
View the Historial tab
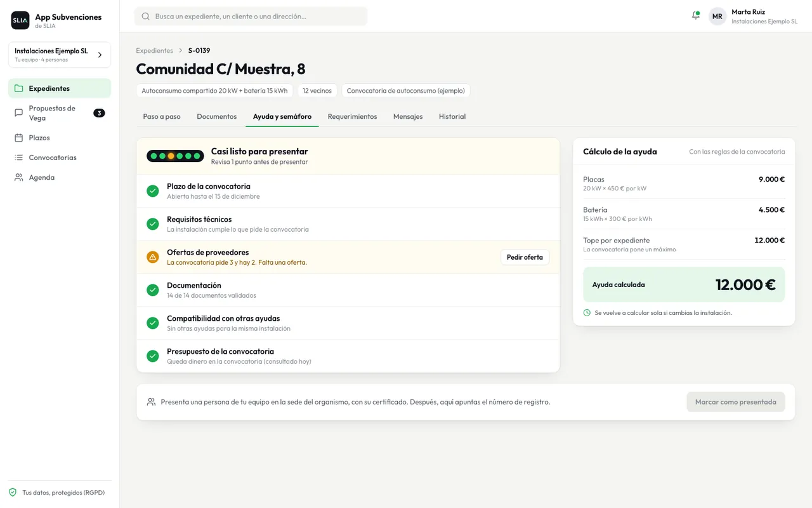coord(452,117)
